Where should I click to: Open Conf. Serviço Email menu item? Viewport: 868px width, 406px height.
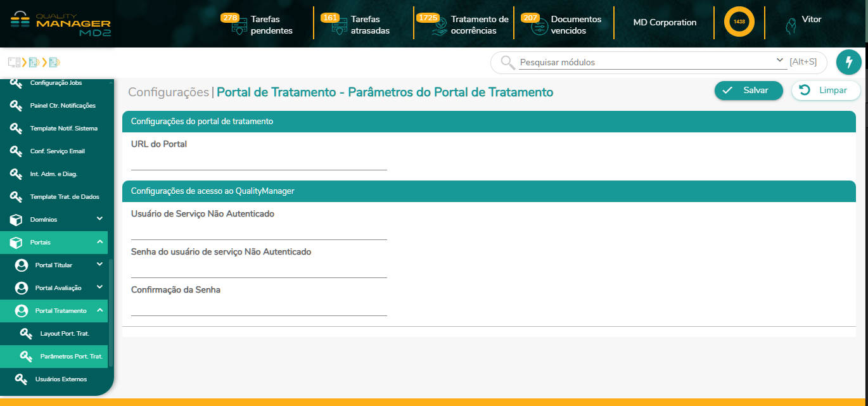(x=54, y=151)
